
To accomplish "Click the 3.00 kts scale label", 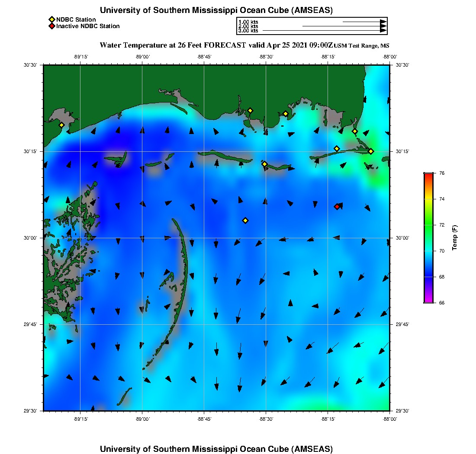I will (248, 31).
